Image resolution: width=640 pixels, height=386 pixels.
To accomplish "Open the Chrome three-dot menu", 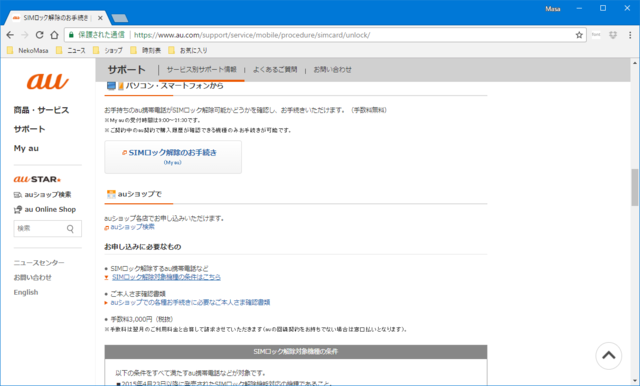I will 630,35.
